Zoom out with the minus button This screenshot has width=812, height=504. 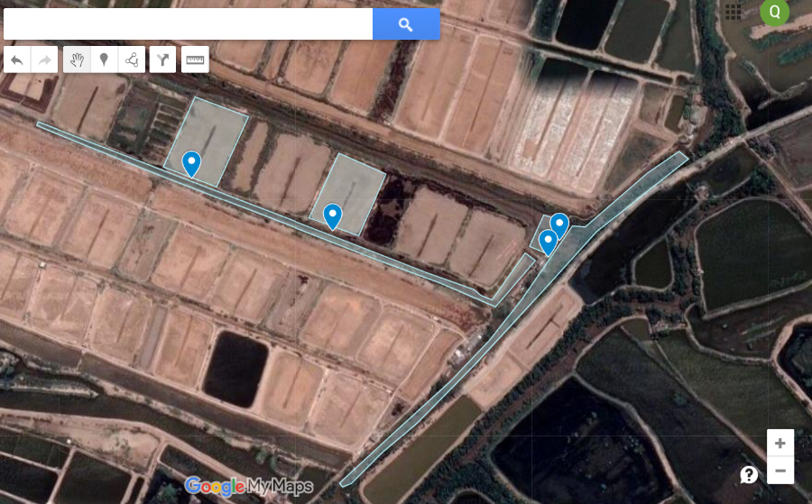[780, 470]
